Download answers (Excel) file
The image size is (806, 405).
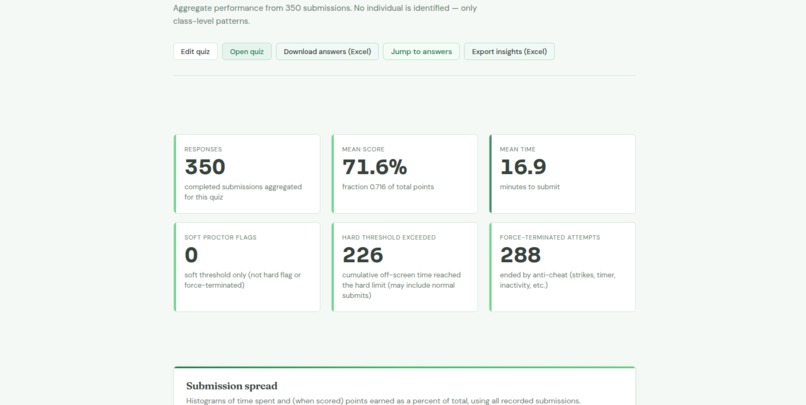[327, 51]
